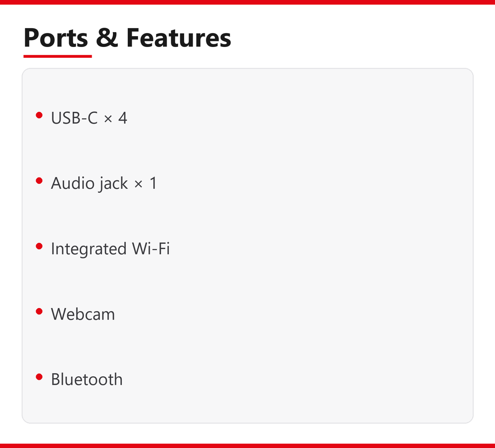This screenshot has height=448, width=495.
Task: Click the word Features in the heading
Action: pyautogui.click(x=179, y=38)
